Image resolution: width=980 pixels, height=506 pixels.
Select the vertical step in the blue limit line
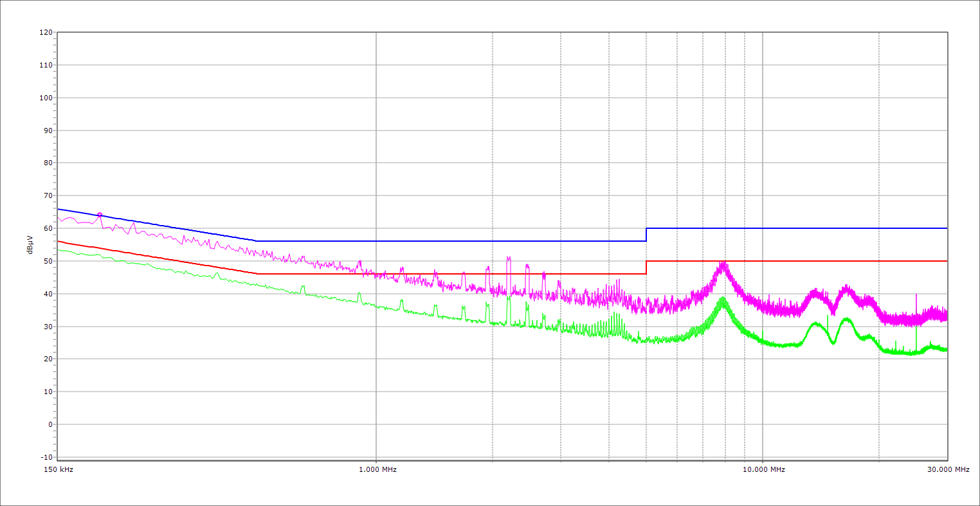[646, 235]
